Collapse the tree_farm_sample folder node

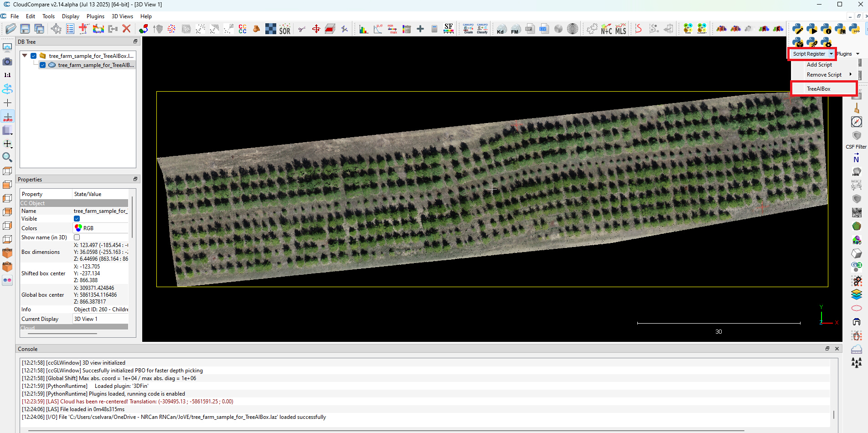coord(25,56)
